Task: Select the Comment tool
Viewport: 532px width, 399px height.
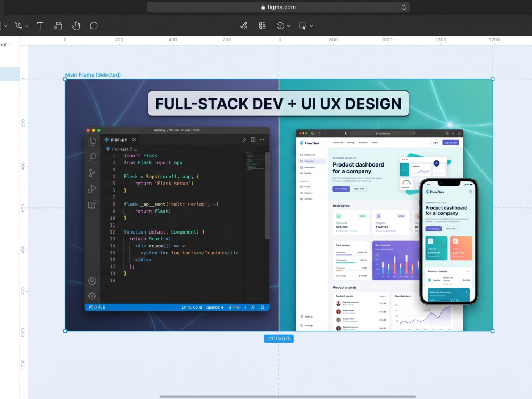Action: 94,26
